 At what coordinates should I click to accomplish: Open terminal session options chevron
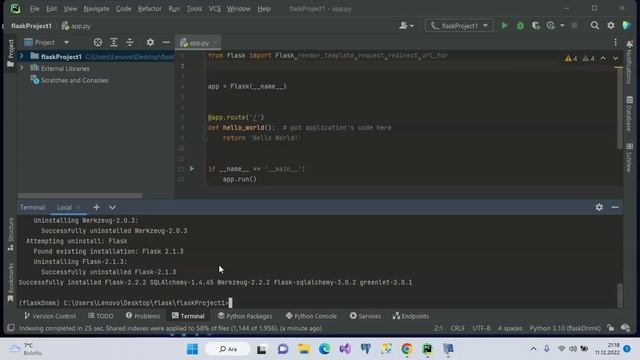112,207
